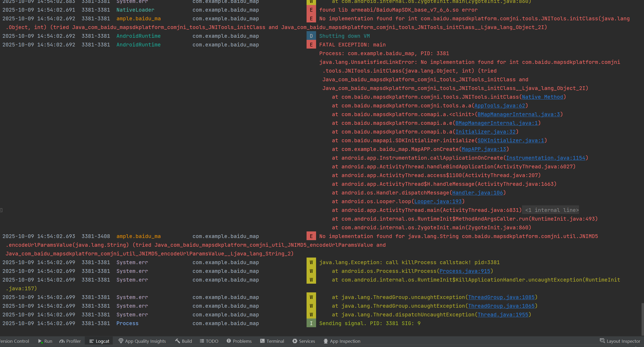The width and height of the screenshot is (644, 347).
Task: Open the Layout Inspector panel
Action: pos(620,341)
